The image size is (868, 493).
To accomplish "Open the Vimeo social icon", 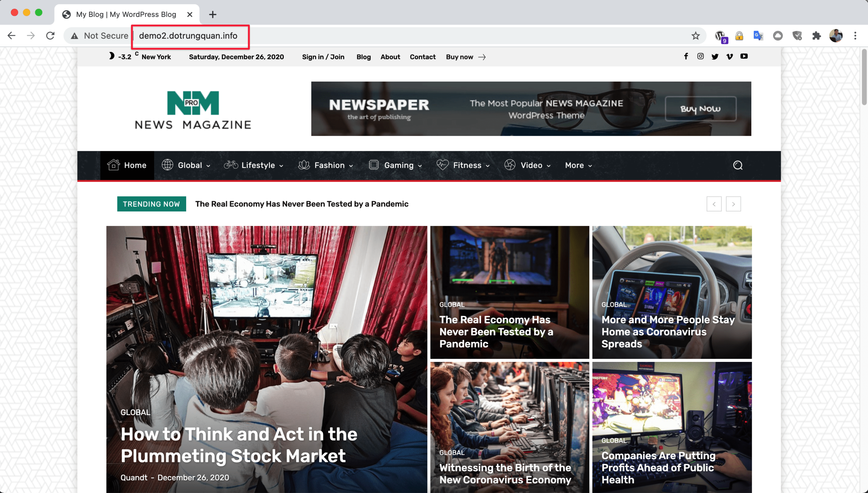I will pyautogui.click(x=729, y=57).
